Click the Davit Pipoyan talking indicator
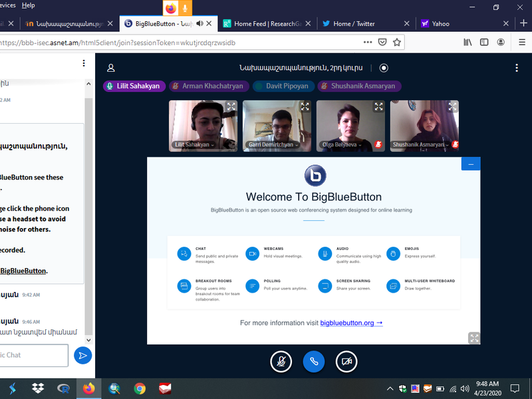The width and height of the screenshot is (532, 399). click(x=283, y=86)
